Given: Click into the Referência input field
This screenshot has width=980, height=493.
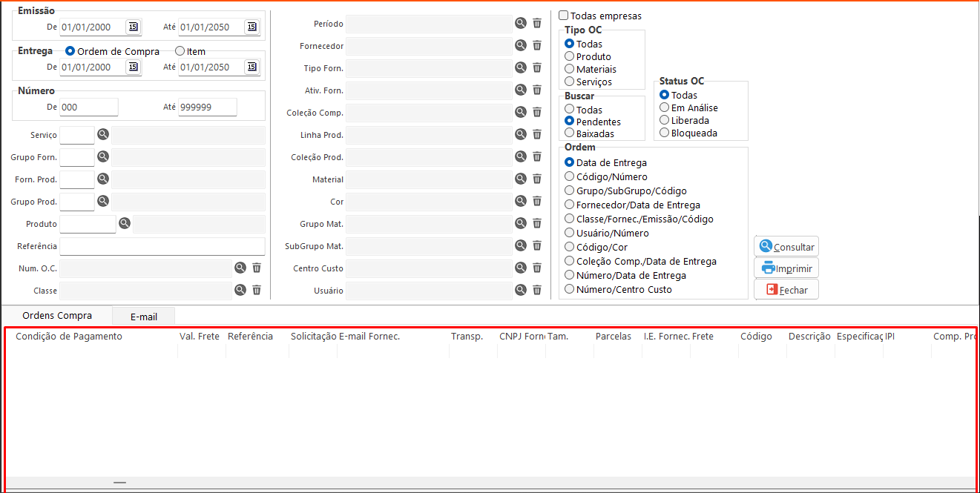Looking at the screenshot, I should point(162,246).
